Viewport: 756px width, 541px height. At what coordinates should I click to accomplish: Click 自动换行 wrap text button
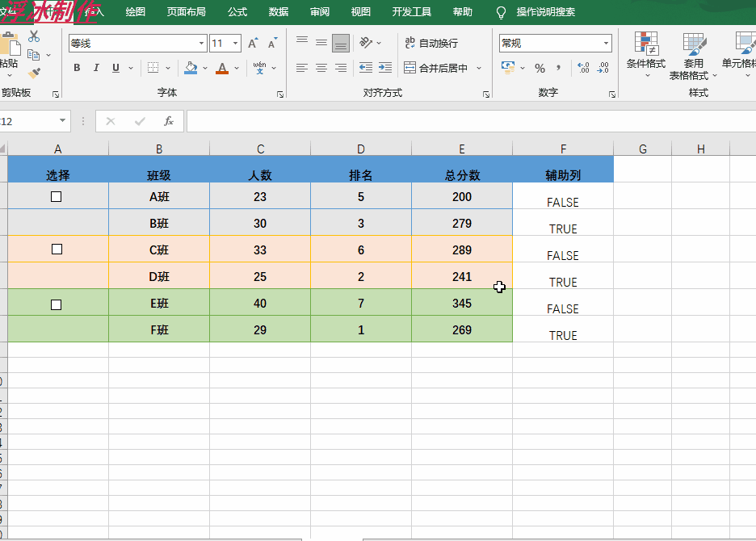tap(431, 43)
